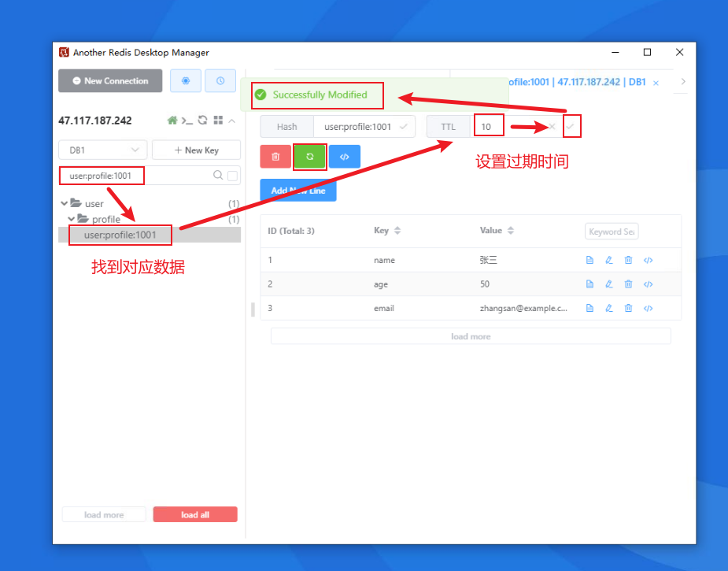View detail of the email row
Viewport: 728px width, 571px height.
[589, 308]
